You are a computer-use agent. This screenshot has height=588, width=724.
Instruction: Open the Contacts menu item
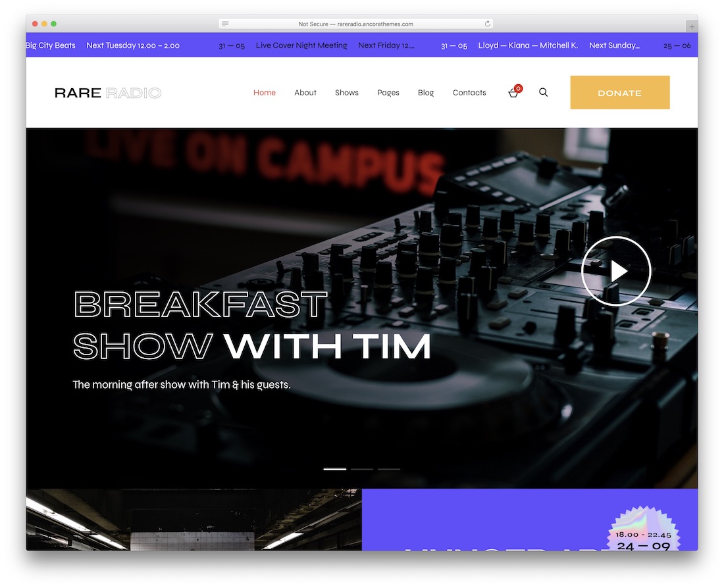pyautogui.click(x=469, y=92)
